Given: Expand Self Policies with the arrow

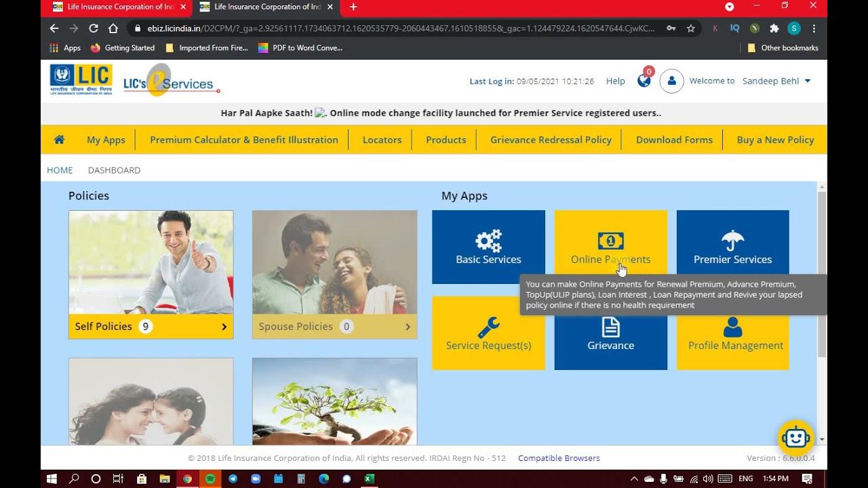Looking at the screenshot, I should [x=224, y=327].
